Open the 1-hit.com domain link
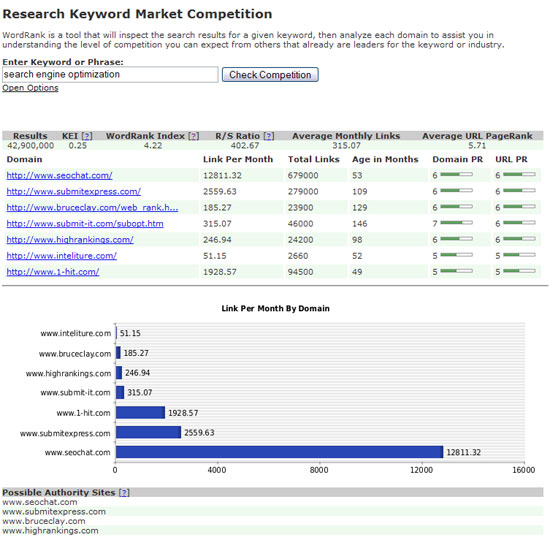This screenshot has height=540, width=550. click(53, 272)
